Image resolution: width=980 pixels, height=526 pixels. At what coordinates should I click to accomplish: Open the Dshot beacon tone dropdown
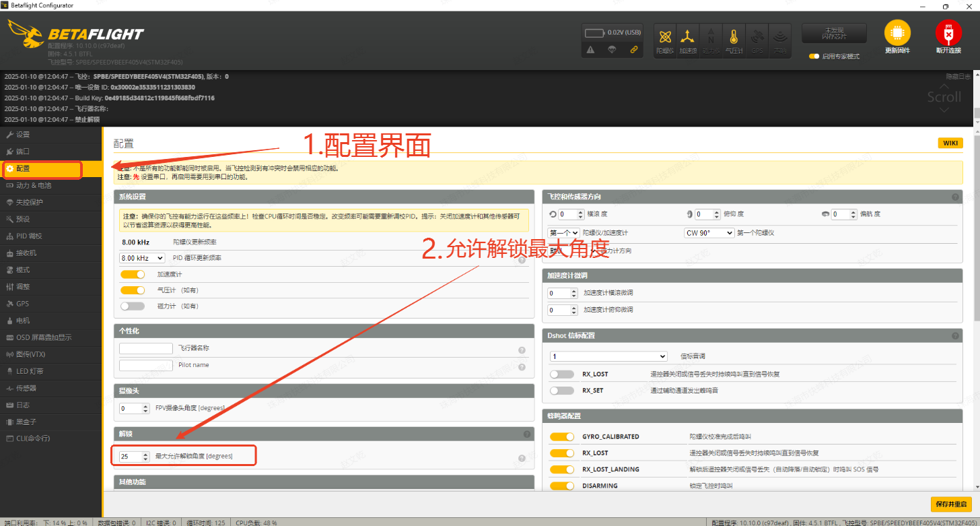pyautogui.click(x=608, y=356)
